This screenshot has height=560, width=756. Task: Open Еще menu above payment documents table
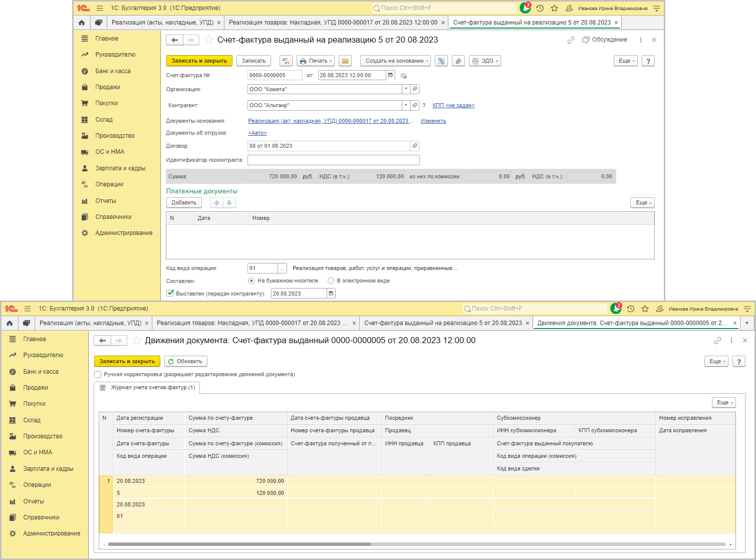(x=642, y=203)
